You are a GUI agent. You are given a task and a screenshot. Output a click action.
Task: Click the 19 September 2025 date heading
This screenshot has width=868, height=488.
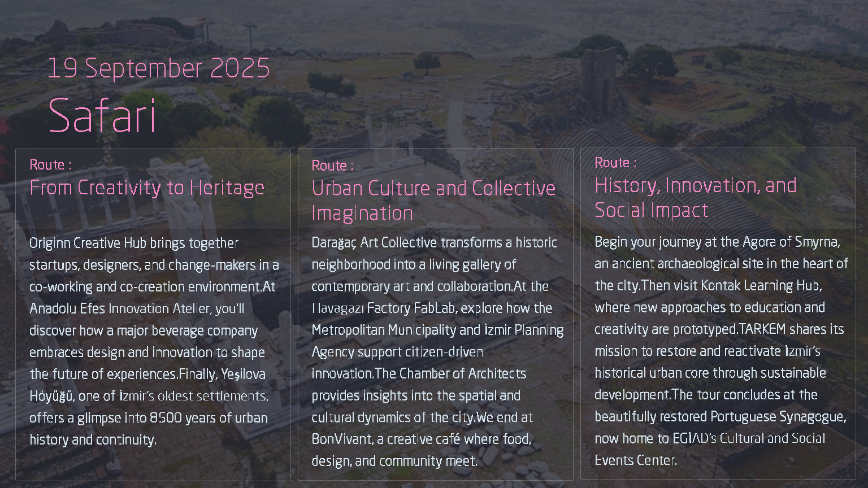point(158,68)
